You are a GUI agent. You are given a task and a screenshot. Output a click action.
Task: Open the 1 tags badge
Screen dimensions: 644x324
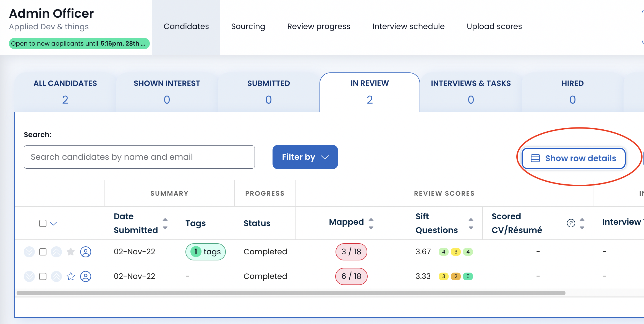(x=206, y=252)
